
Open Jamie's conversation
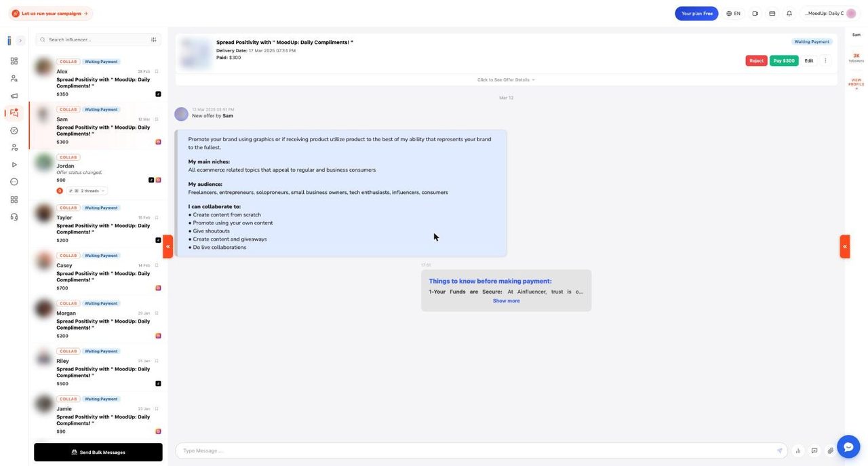98,415
